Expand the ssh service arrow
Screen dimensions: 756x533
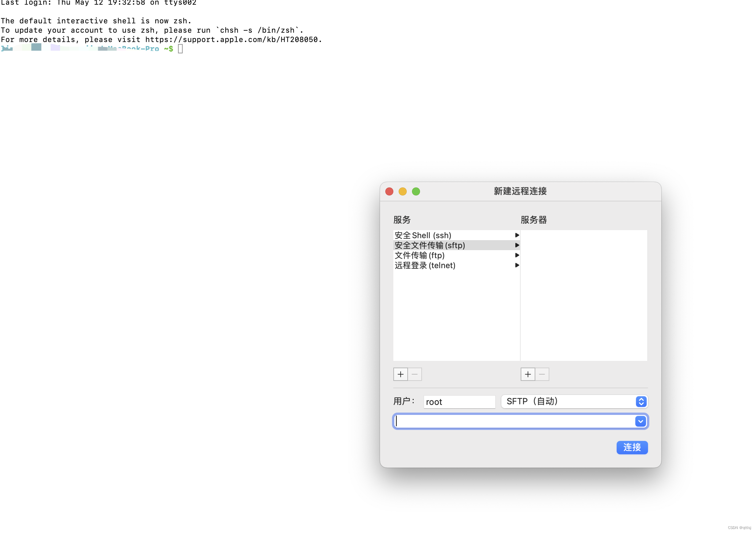coord(517,235)
